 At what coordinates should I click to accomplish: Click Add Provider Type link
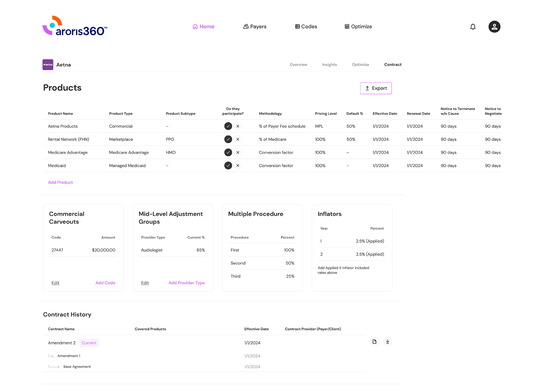(187, 283)
